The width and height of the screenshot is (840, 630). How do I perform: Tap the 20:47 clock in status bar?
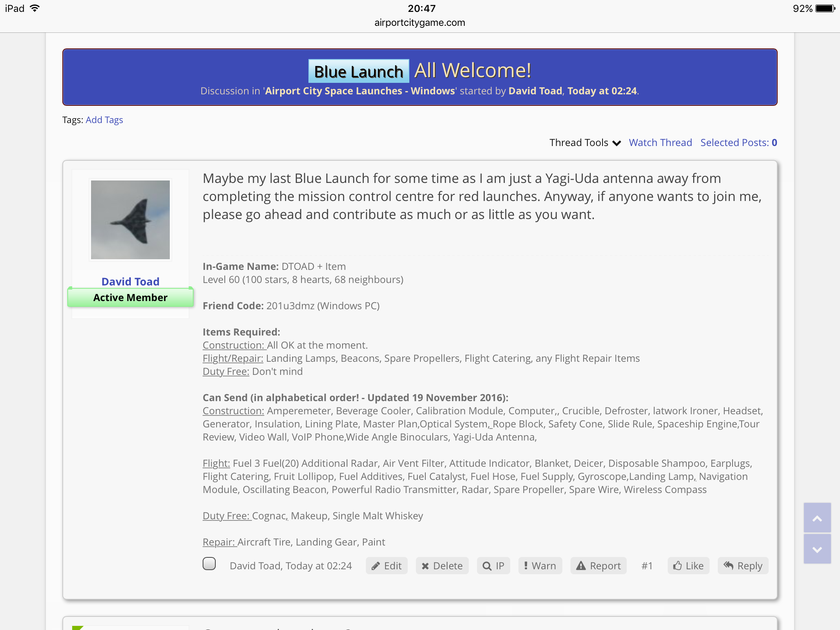point(422,8)
